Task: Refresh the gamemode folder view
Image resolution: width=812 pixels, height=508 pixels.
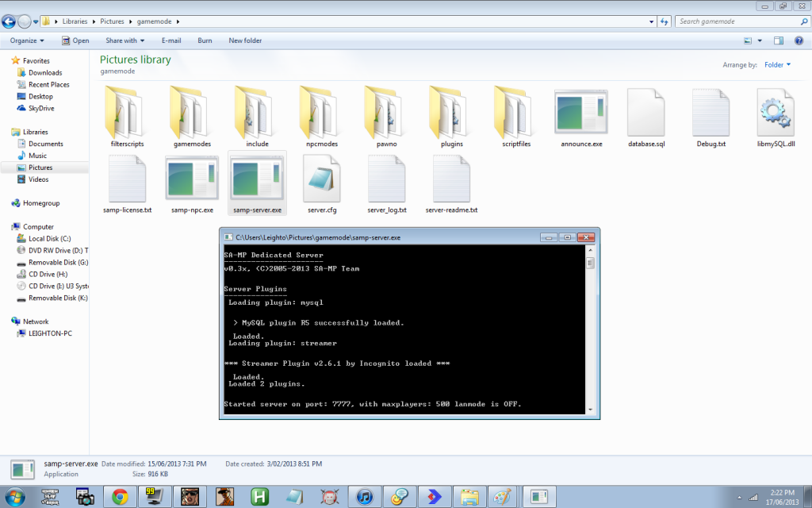Action: point(665,21)
